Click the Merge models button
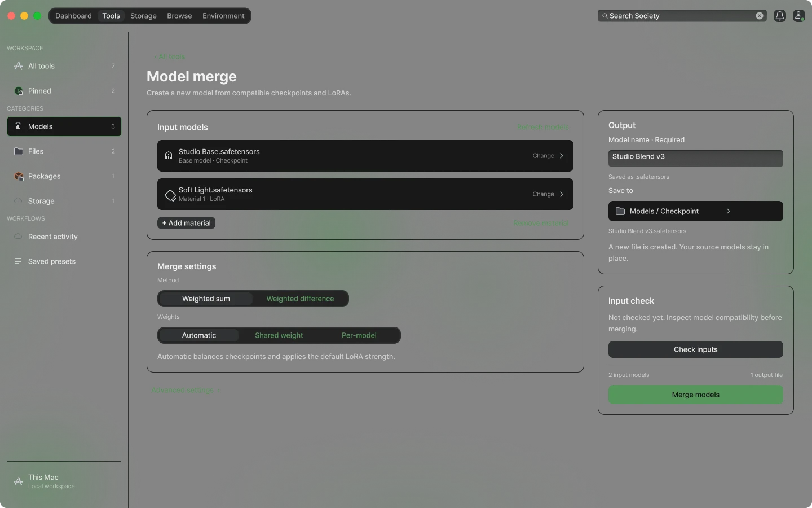The image size is (812, 508). click(x=696, y=395)
